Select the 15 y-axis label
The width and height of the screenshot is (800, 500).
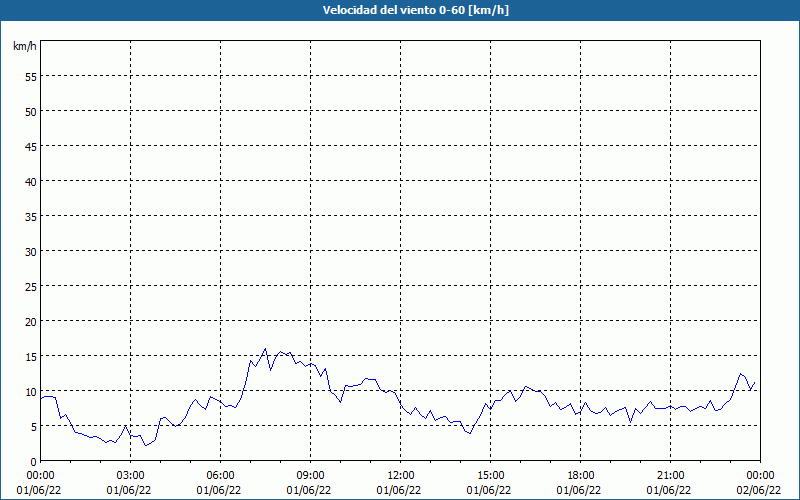[31, 358]
